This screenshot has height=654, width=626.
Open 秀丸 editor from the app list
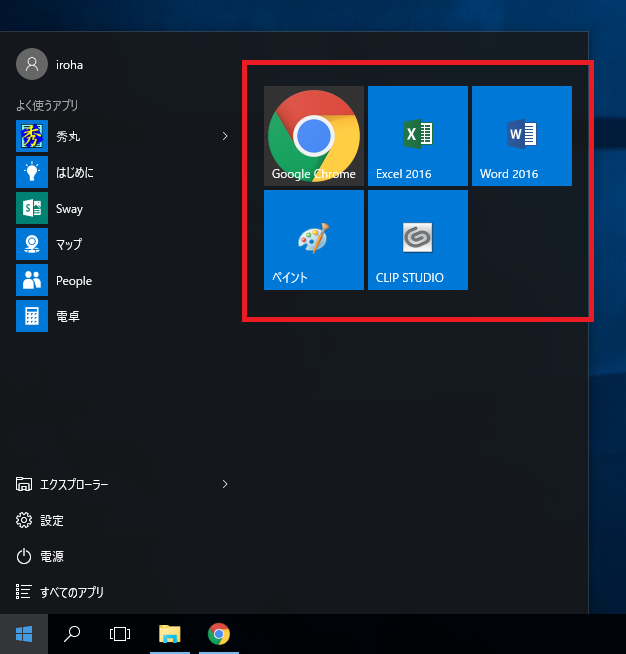tap(68, 136)
